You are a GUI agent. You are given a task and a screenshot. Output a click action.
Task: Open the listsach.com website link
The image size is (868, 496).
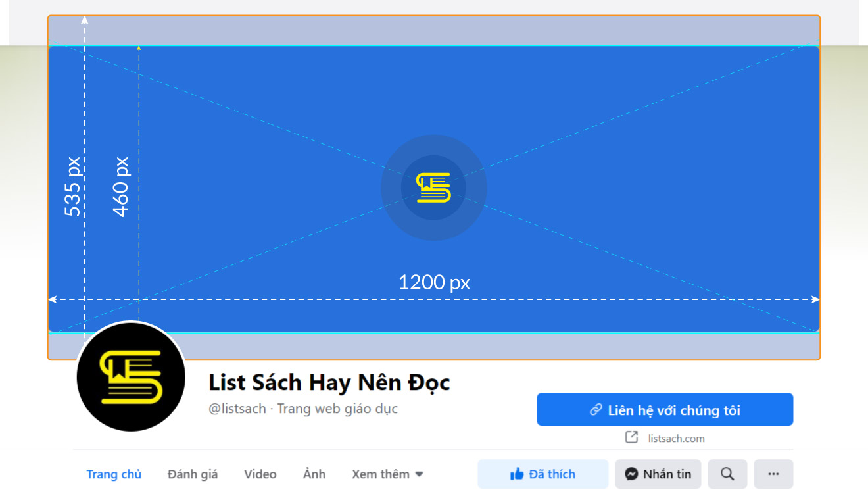(x=676, y=438)
